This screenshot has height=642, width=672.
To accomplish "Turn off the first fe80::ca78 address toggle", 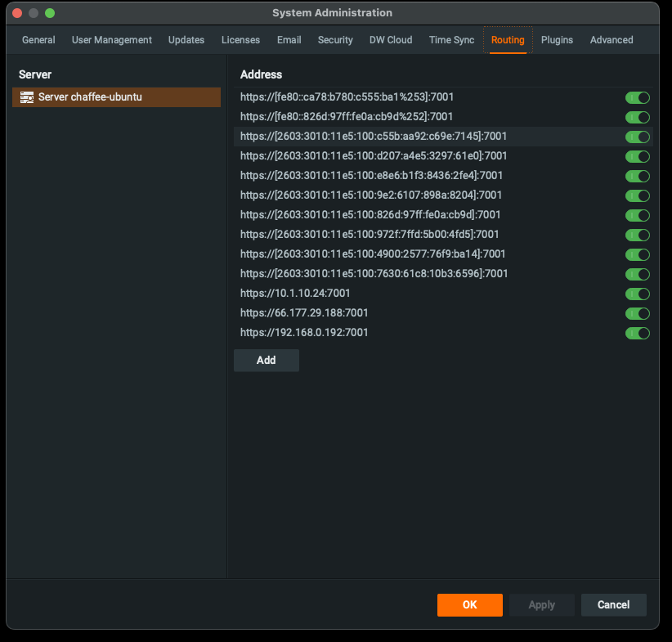I will coord(637,97).
